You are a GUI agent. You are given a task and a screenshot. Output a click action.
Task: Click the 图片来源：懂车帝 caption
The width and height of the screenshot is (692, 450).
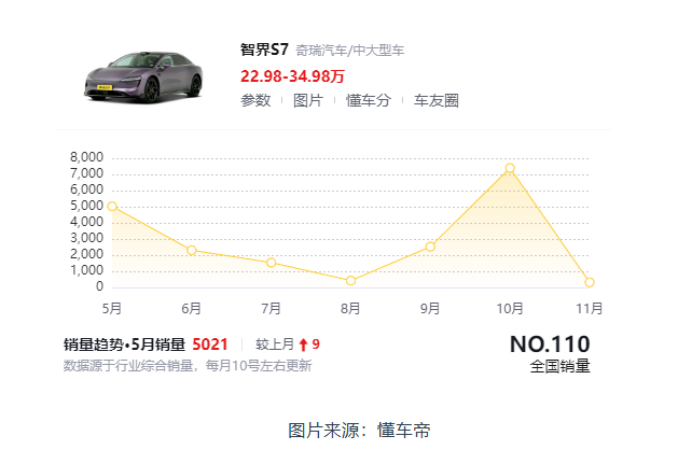[x=360, y=430]
